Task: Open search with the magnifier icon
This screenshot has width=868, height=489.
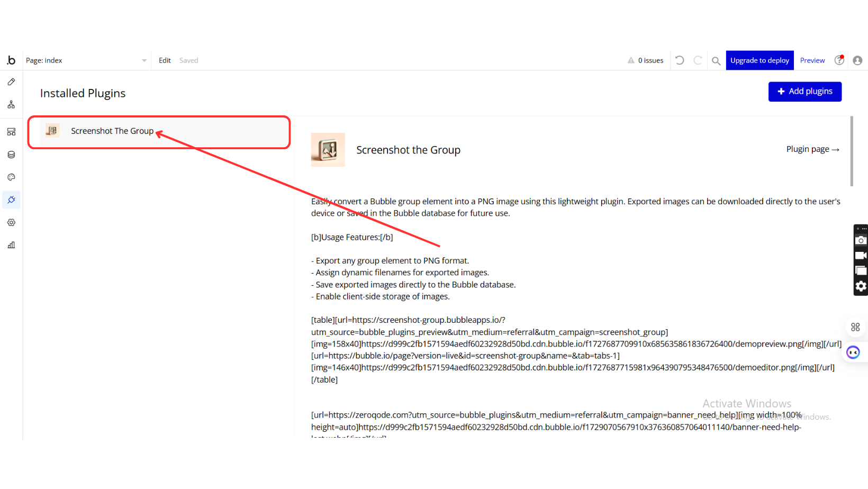Action: coord(716,61)
